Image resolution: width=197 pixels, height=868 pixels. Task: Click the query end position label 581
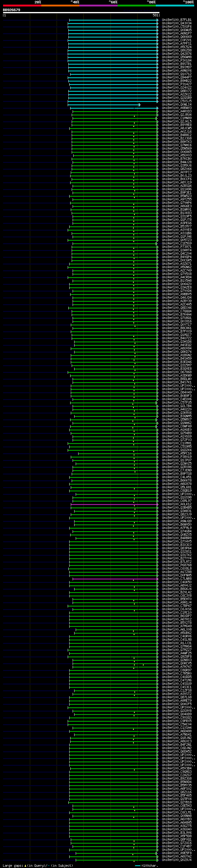point(155,15)
